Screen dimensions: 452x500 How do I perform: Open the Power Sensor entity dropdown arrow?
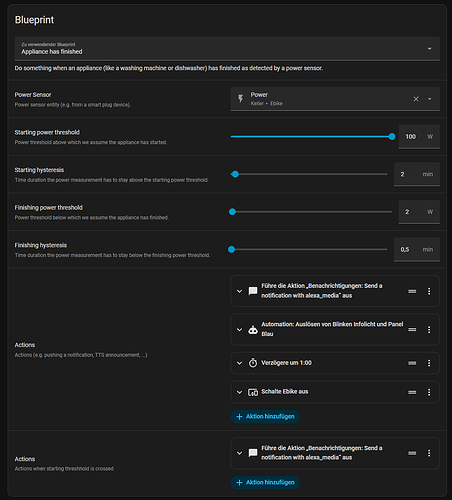(429, 99)
